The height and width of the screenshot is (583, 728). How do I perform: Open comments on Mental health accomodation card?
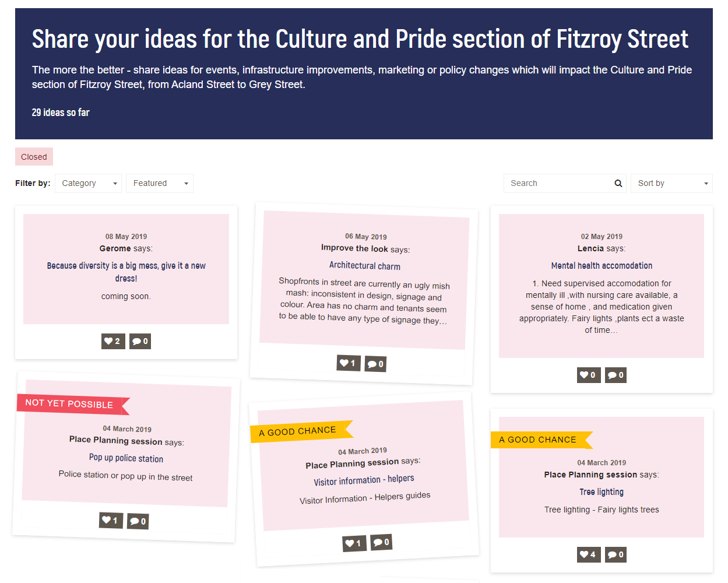pyautogui.click(x=616, y=375)
